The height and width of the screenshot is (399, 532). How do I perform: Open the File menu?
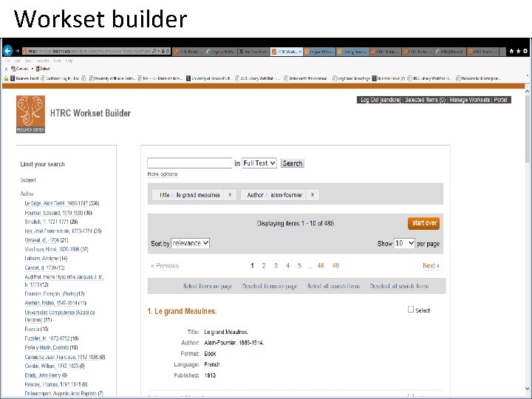point(7,61)
